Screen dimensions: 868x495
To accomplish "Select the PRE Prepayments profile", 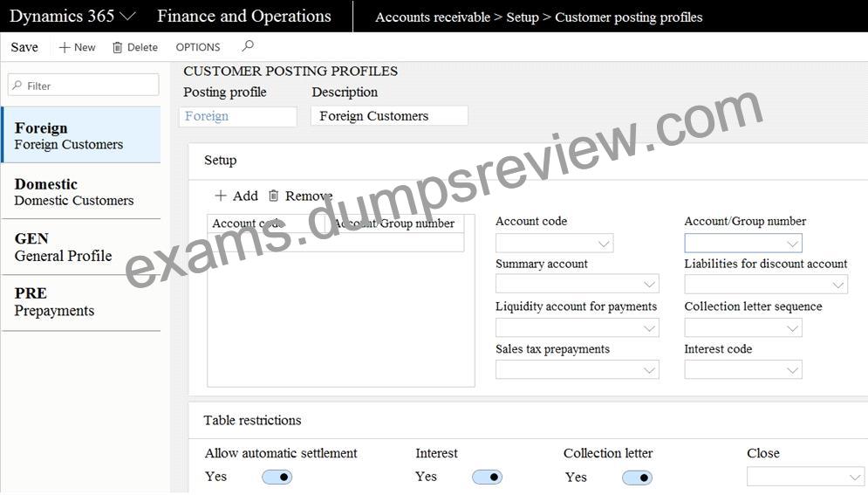I will click(x=81, y=302).
